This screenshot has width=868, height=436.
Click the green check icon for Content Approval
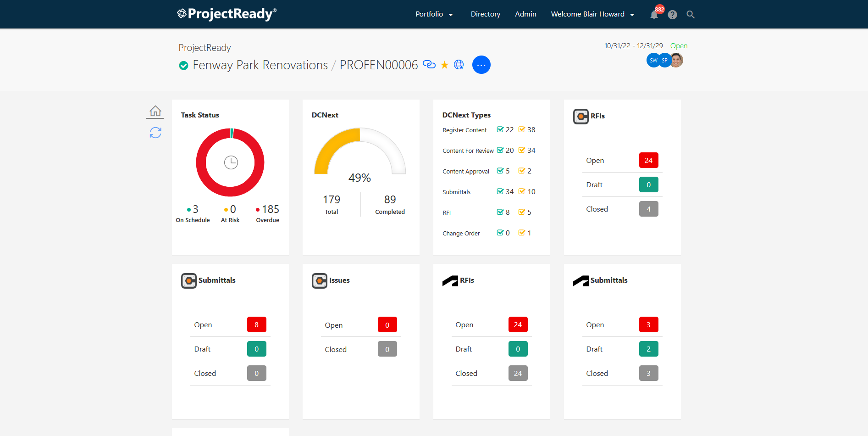coord(500,171)
